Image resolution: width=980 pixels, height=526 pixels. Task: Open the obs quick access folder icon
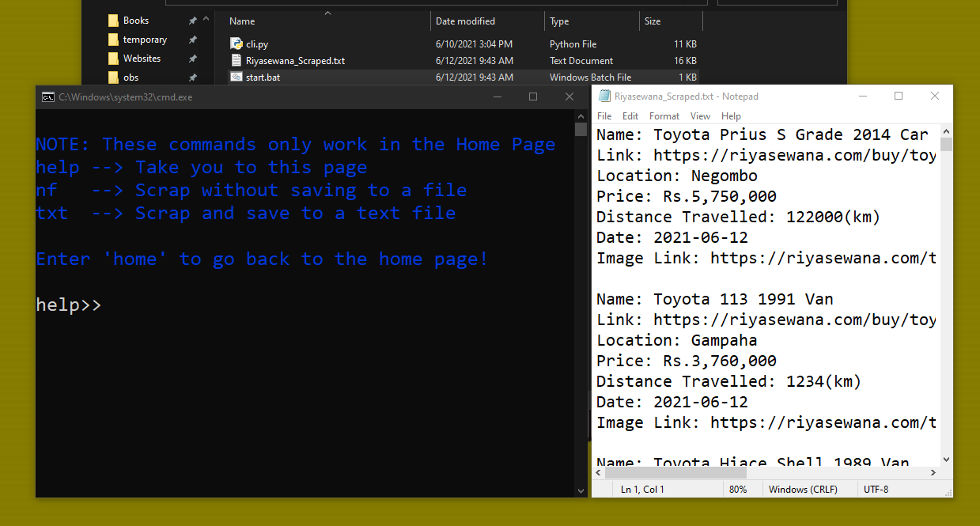coord(113,78)
